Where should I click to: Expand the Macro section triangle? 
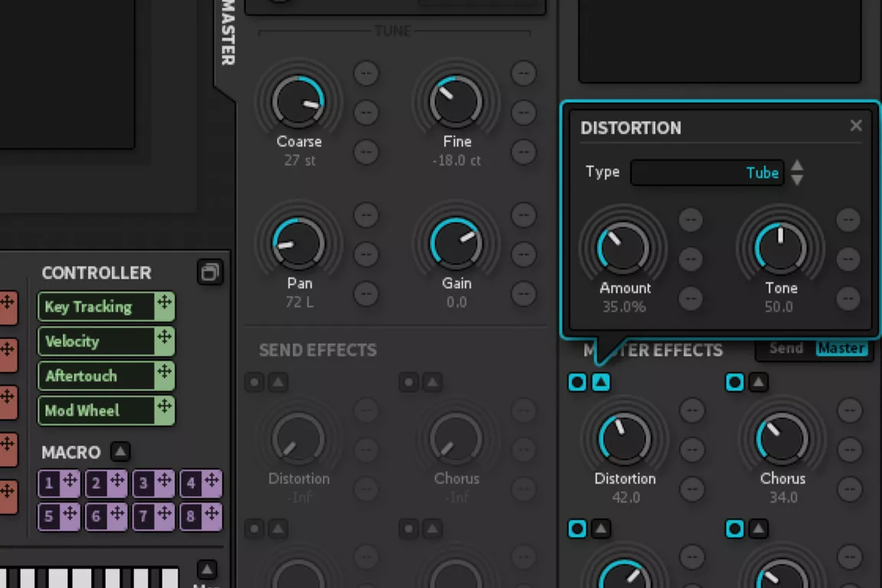pyautogui.click(x=120, y=452)
